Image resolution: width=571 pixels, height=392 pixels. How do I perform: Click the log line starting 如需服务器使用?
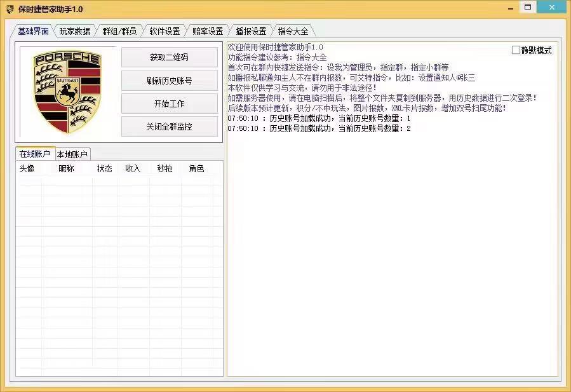coord(382,98)
